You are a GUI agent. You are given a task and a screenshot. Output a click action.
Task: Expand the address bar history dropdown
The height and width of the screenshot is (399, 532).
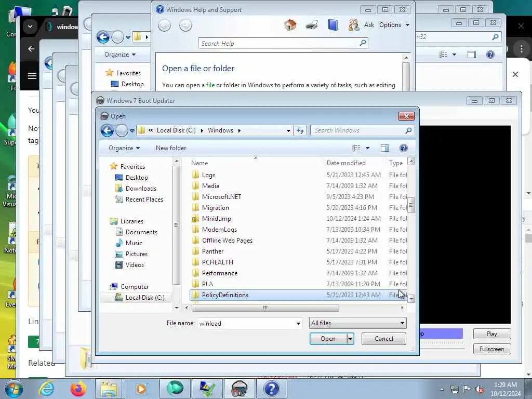coord(288,130)
